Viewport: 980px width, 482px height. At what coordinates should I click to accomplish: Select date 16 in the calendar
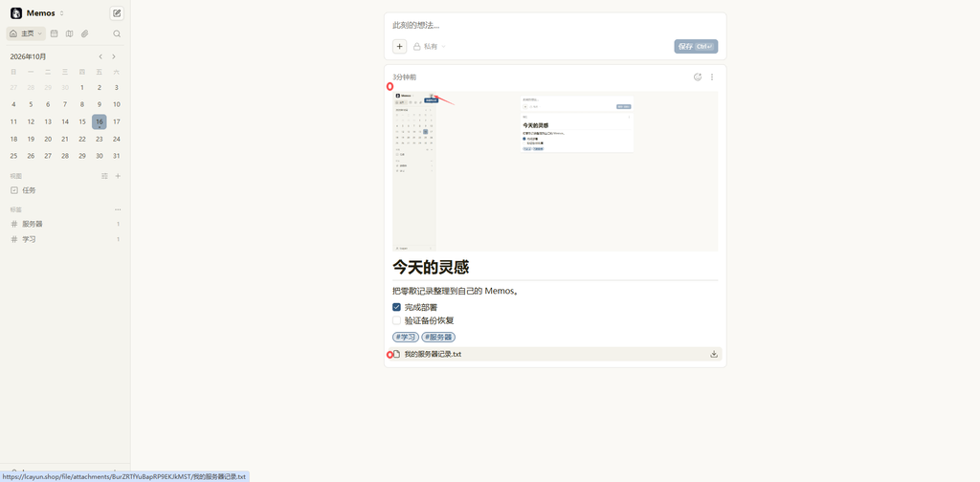100,121
